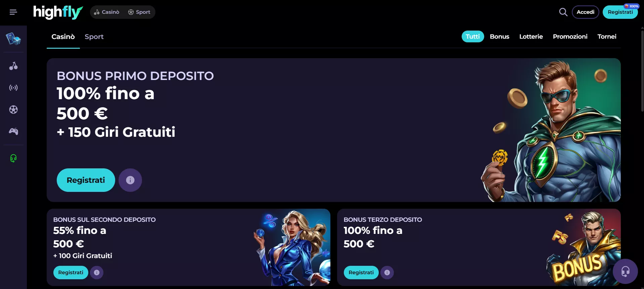Screen dimensions: 644x289
Task: Show info for third deposit bonus
Action: [387, 273]
